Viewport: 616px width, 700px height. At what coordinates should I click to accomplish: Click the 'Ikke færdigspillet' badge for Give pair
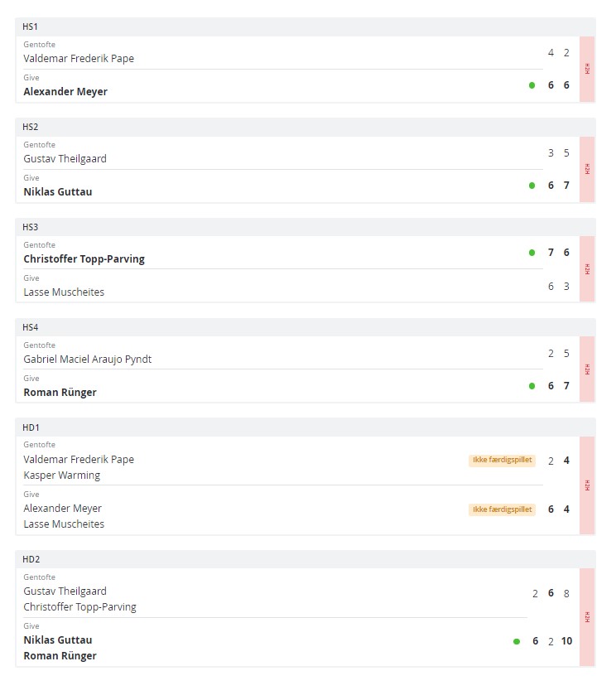[502, 509]
